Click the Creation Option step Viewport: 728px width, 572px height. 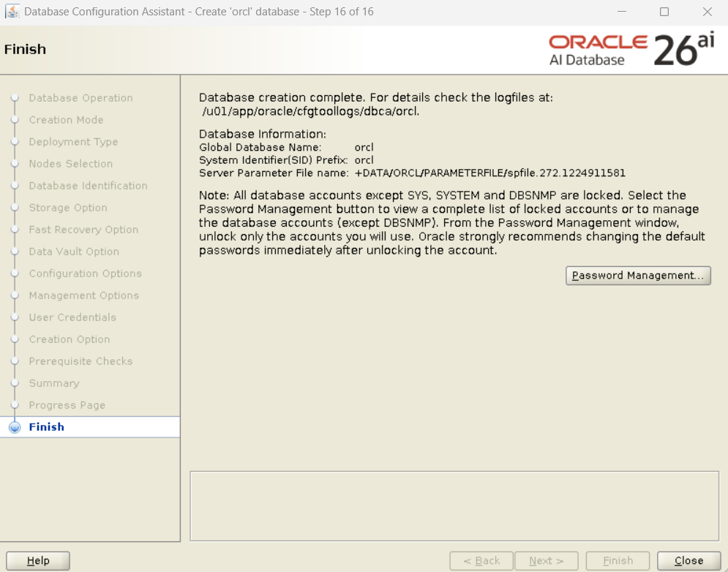point(70,339)
